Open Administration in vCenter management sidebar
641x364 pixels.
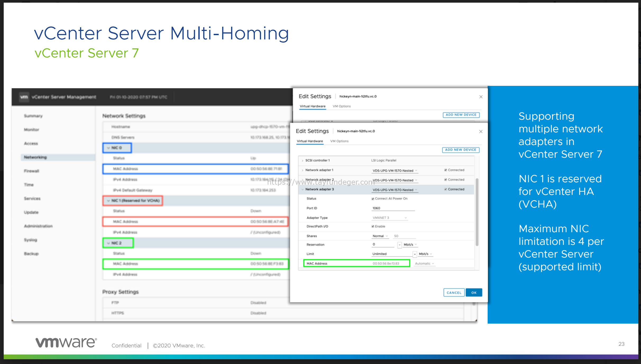coord(38,226)
